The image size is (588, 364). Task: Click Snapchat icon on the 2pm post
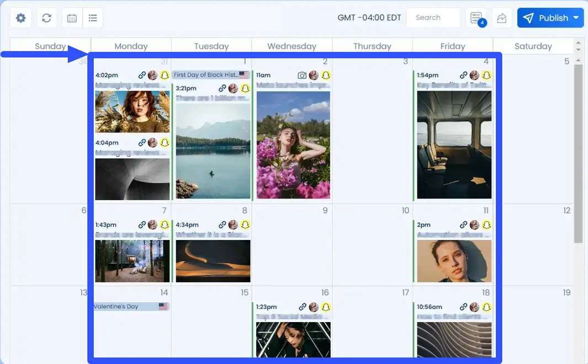pos(486,225)
